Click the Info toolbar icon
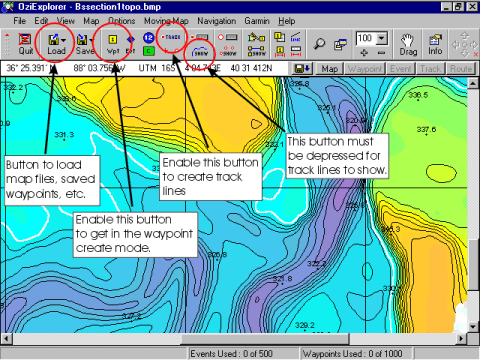The image size is (480, 360). click(x=435, y=44)
